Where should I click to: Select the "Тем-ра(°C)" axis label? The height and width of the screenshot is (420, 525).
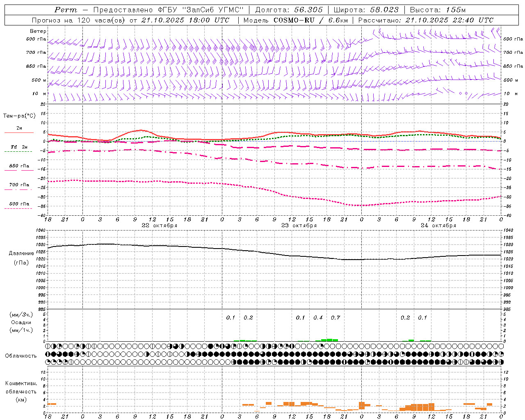(x=19, y=116)
